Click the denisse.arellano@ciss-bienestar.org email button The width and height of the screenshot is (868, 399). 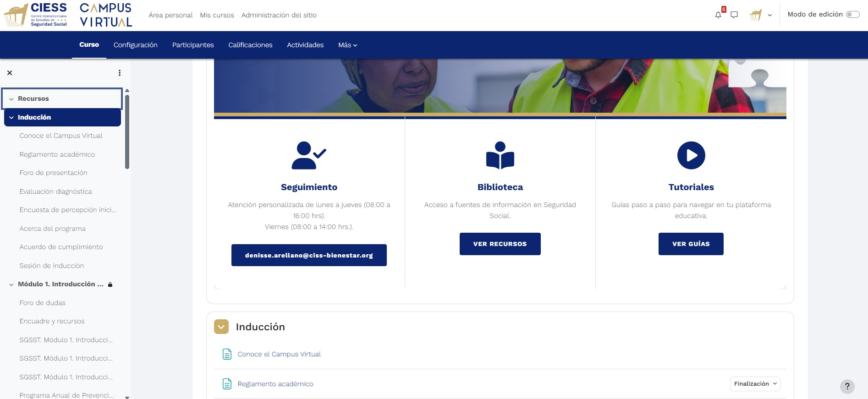[309, 255]
